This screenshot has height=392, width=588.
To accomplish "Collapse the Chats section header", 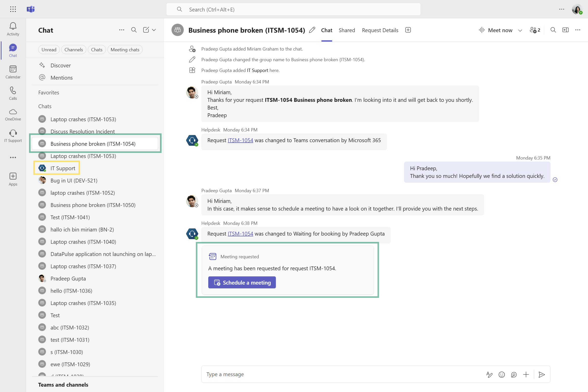I will (x=45, y=106).
